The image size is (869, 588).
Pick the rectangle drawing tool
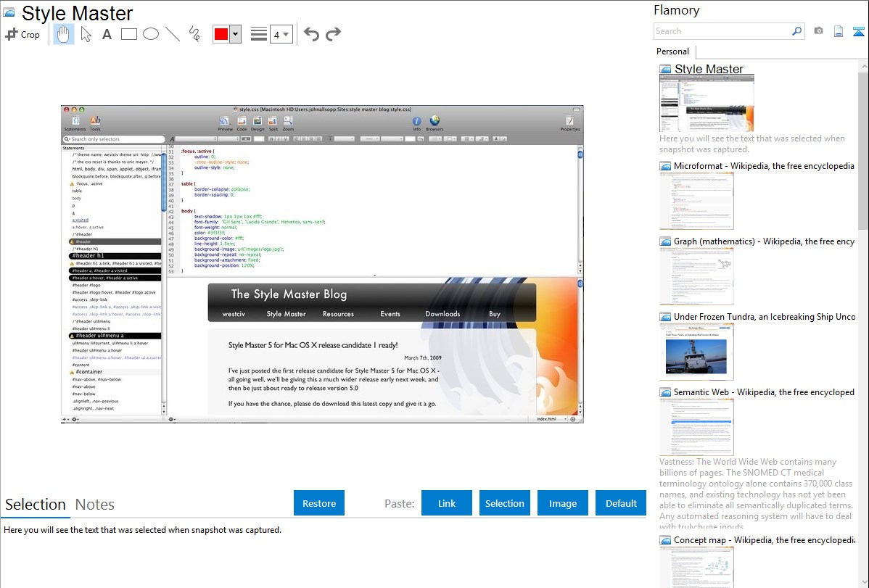128,34
